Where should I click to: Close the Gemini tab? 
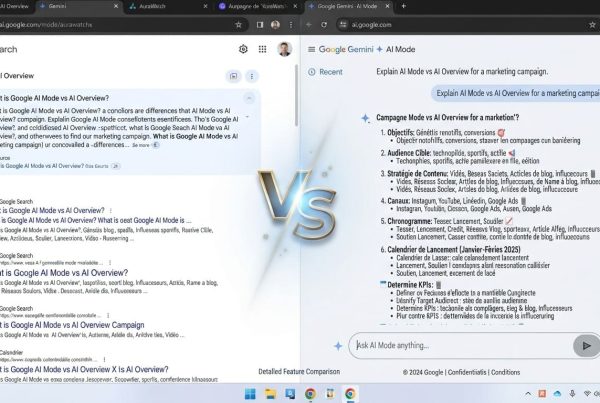click(116, 6)
